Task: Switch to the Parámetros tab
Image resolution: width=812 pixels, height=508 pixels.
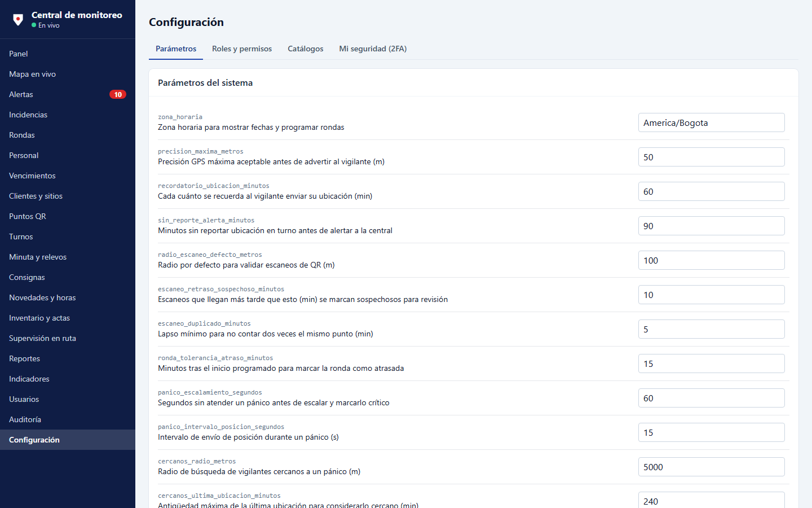Action: [x=176, y=49]
